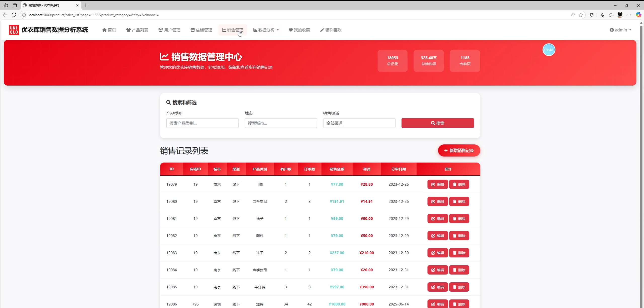Edit record 19084 with 编辑 button
Image resolution: width=644 pixels, height=308 pixels.
tap(438, 270)
